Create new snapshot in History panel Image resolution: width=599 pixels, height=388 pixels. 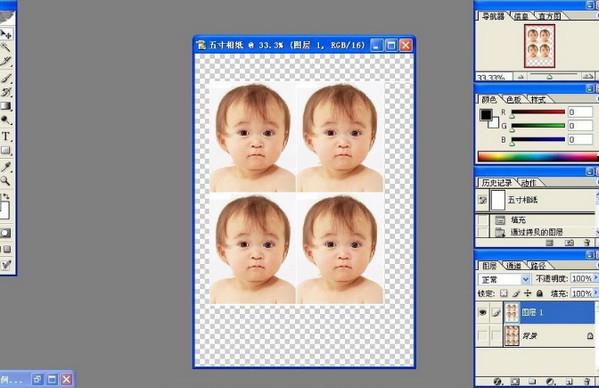pos(569,242)
